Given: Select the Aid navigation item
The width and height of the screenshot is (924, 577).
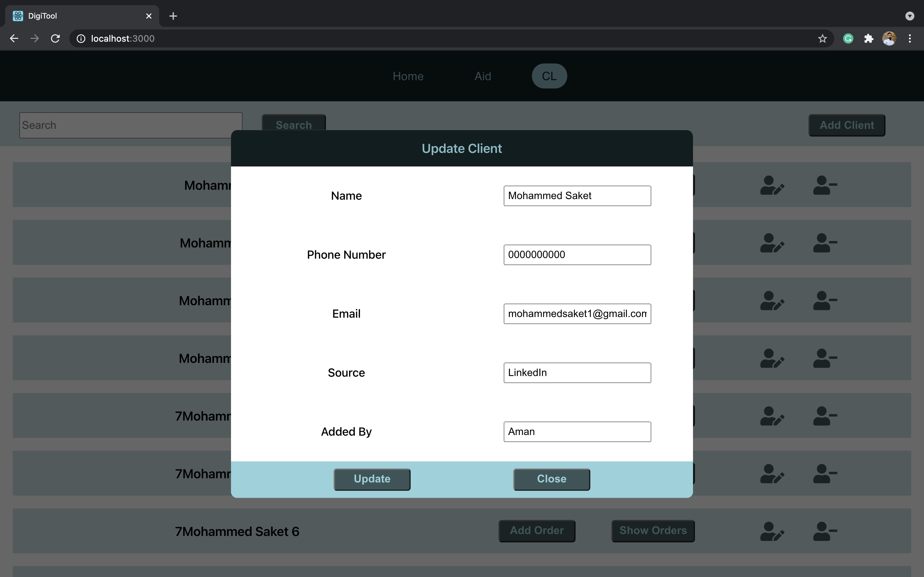Looking at the screenshot, I should click(x=482, y=76).
